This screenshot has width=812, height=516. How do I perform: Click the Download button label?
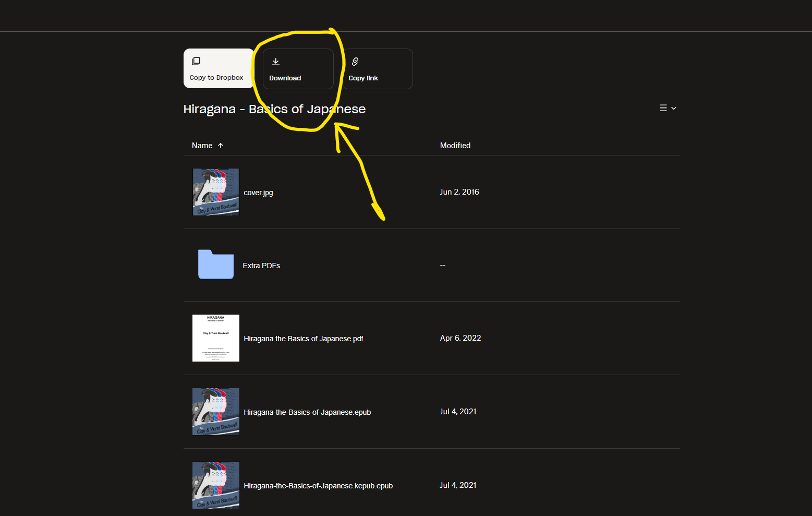pos(285,78)
